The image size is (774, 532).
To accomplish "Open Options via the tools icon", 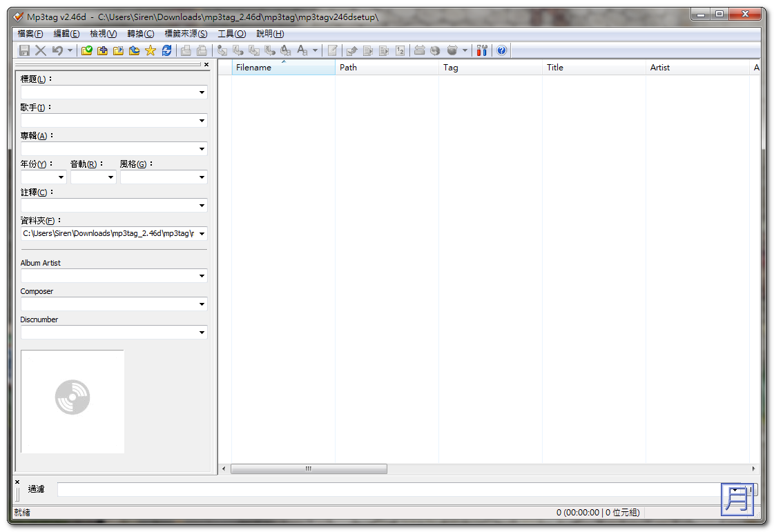I will click(482, 50).
